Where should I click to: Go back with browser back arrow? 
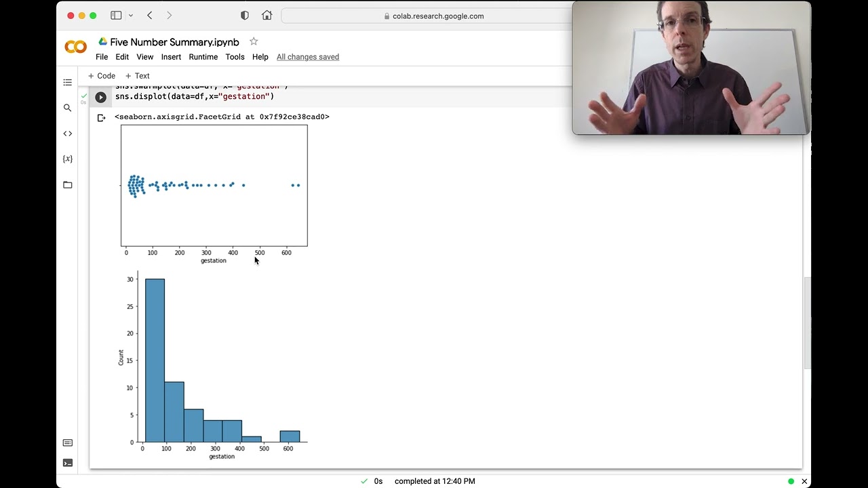(149, 16)
